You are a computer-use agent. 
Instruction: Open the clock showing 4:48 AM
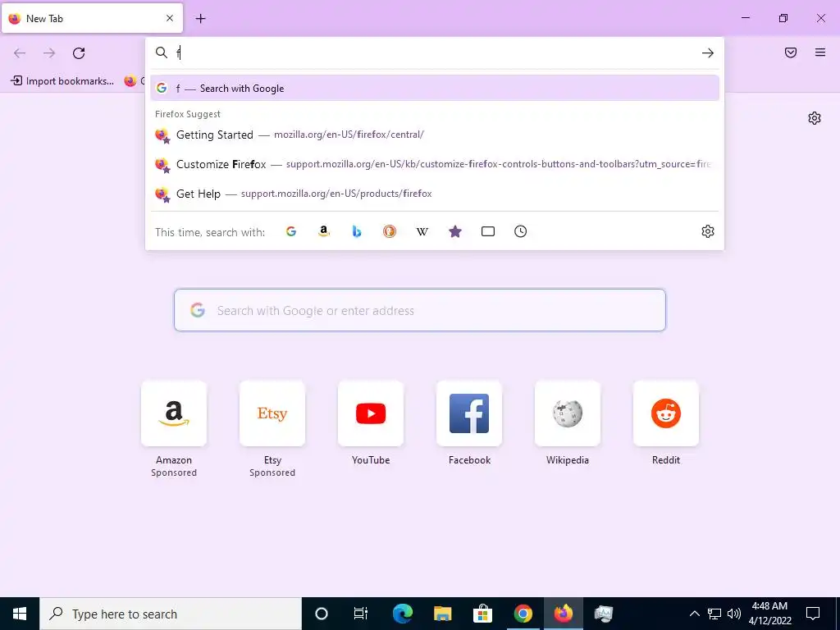click(769, 614)
